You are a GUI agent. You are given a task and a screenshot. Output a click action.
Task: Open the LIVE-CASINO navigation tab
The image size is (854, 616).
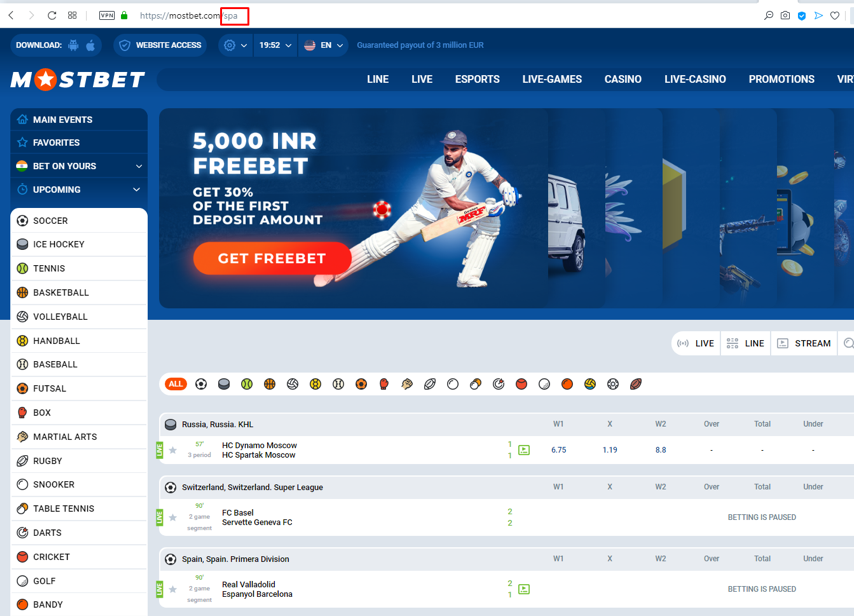click(695, 80)
